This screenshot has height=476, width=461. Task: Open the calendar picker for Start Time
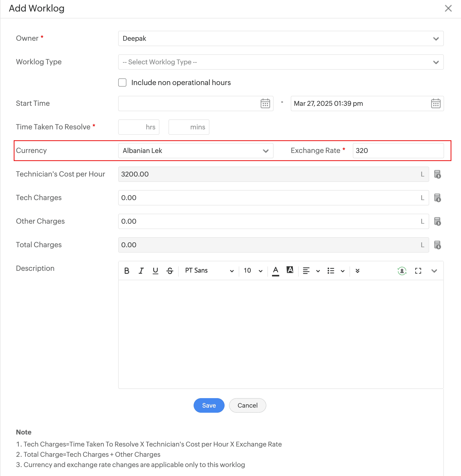pos(265,103)
